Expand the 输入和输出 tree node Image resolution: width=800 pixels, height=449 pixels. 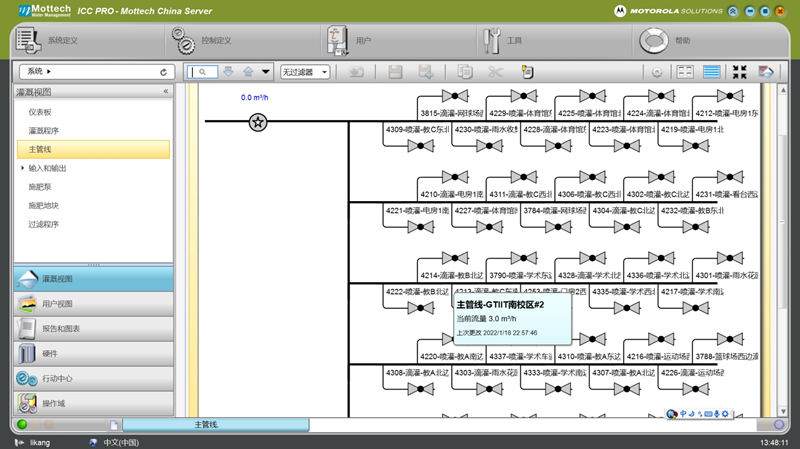22,168
